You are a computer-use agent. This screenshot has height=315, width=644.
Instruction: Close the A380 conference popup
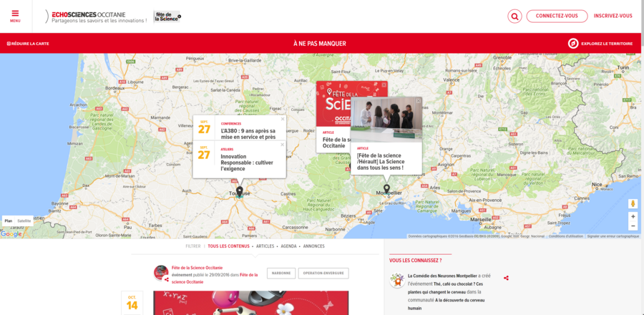coord(283,120)
